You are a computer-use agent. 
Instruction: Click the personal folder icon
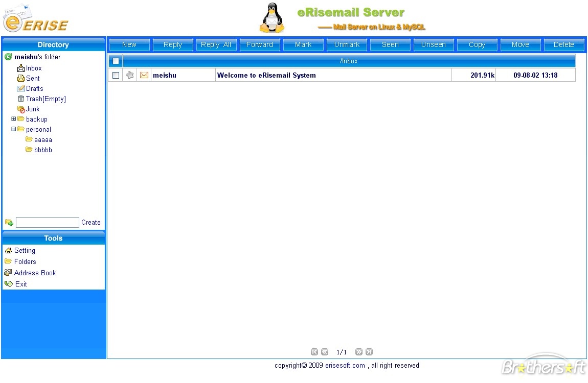pyautogui.click(x=21, y=129)
